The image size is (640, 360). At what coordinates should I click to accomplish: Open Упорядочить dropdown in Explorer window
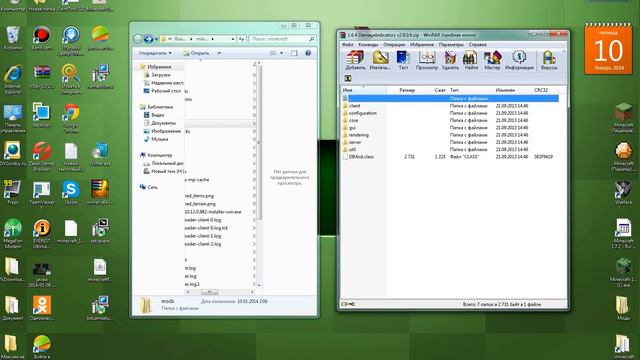[155, 53]
